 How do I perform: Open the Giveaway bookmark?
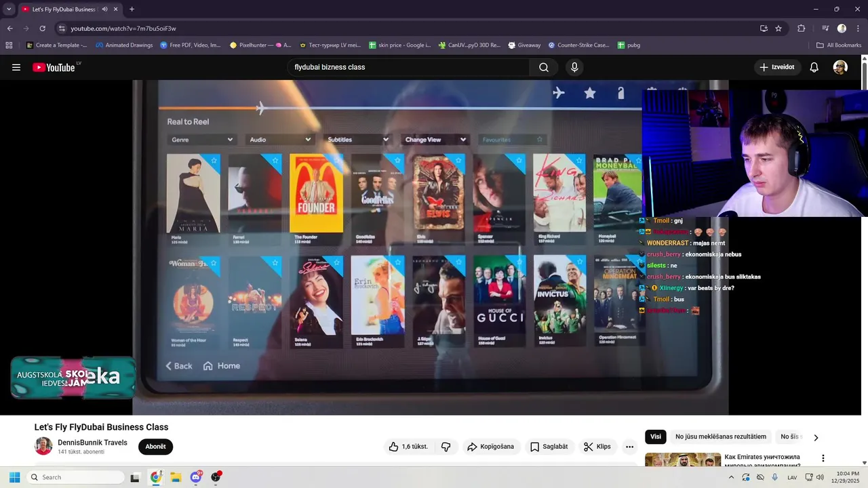click(524, 45)
